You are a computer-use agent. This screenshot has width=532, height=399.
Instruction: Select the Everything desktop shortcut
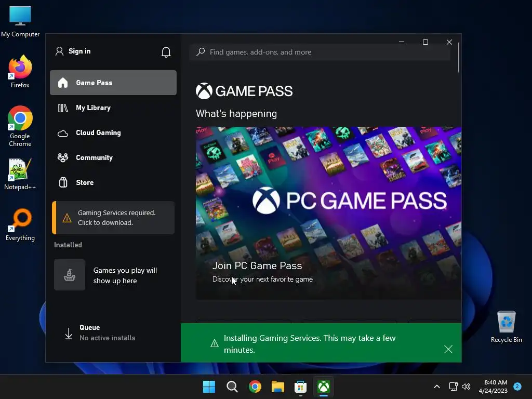click(x=20, y=225)
